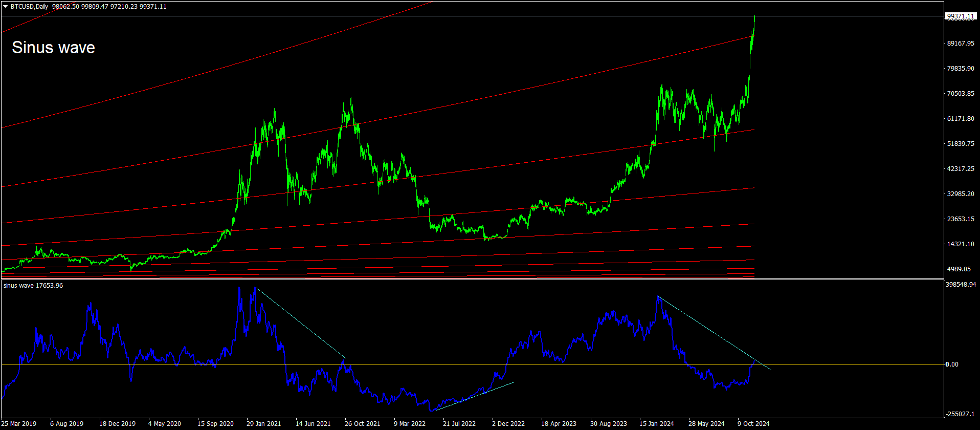
Task: Open the chart menu triangle beside BTCUSD,Daily
Action: point(6,7)
